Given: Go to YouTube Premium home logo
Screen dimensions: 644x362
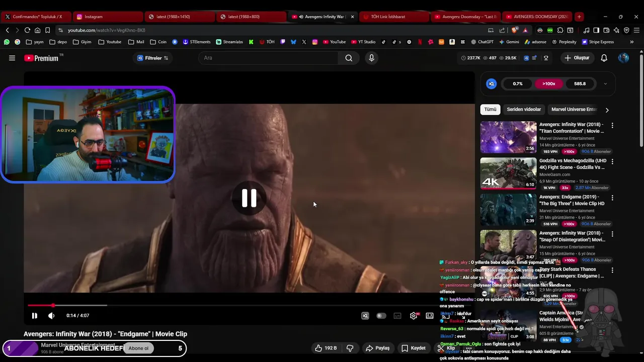Looking at the screenshot, I should click(42, 58).
